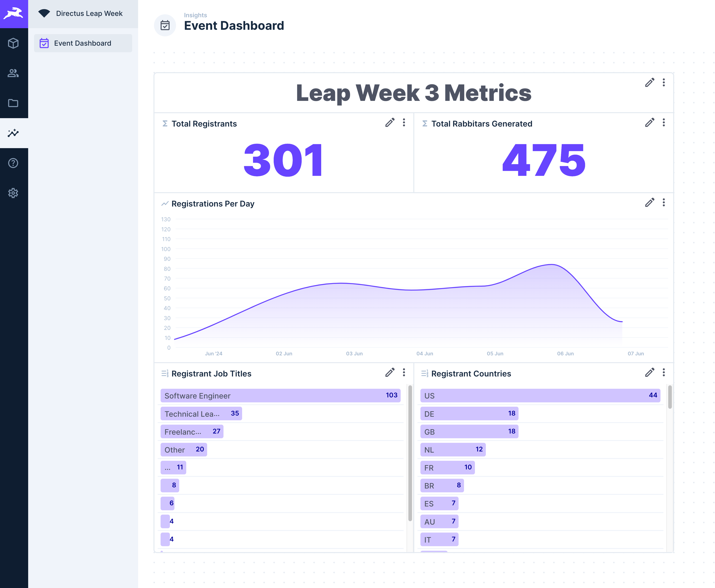
Task: Click the Directus rabbit logo
Action: pyautogui.click(x=14, y=14)
